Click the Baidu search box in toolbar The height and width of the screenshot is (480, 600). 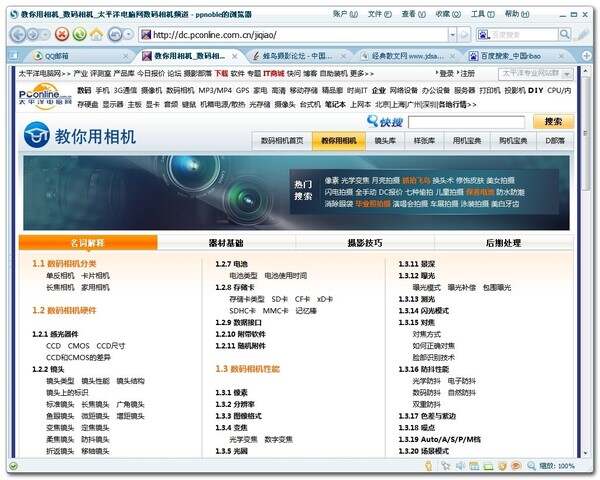[524, 35]
